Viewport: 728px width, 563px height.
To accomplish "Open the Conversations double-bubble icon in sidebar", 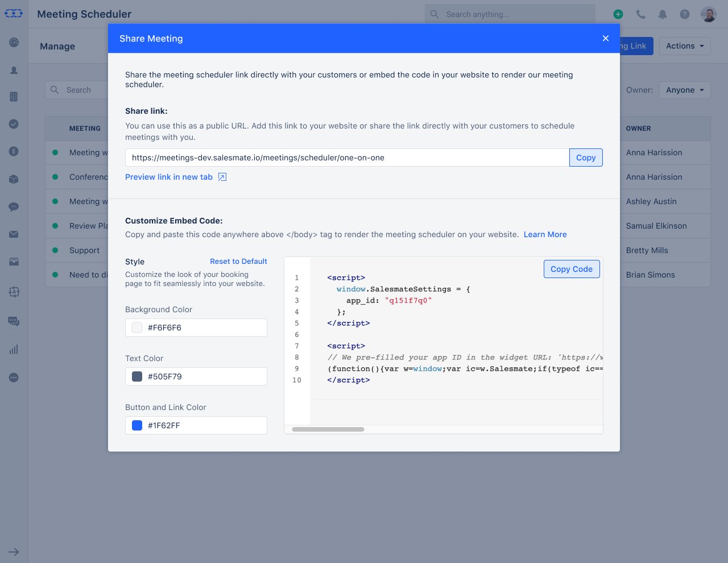I will tap(14, 322).
